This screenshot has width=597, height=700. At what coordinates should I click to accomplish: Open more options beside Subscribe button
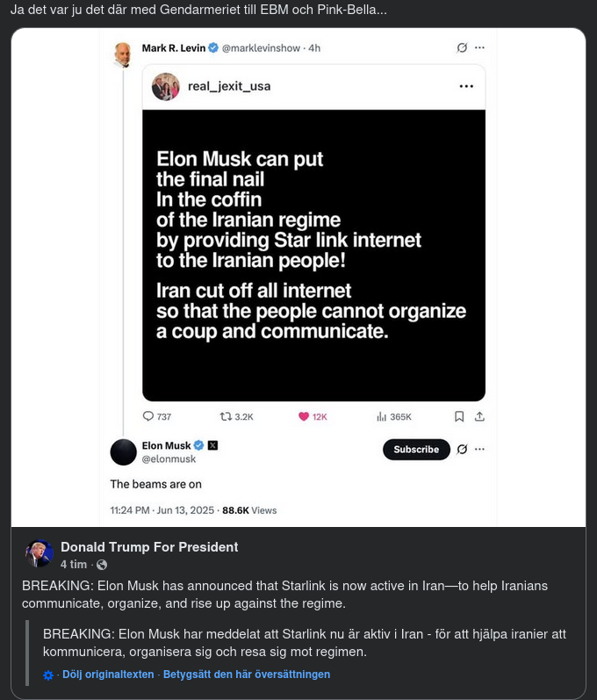click(479, 449)
